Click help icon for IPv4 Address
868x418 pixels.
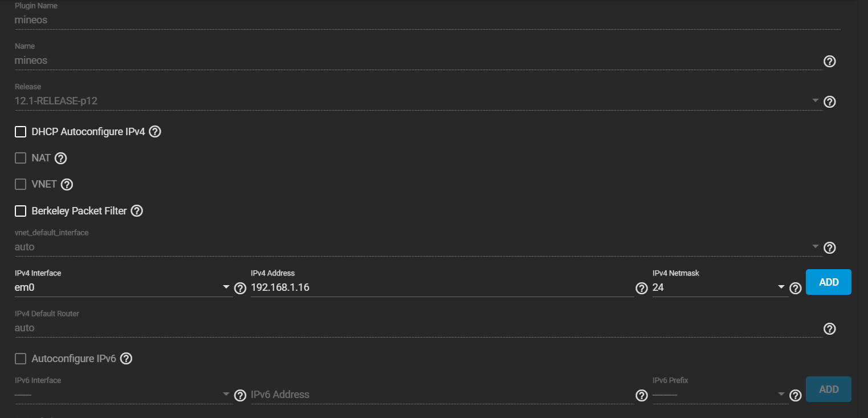click(642, 288)
